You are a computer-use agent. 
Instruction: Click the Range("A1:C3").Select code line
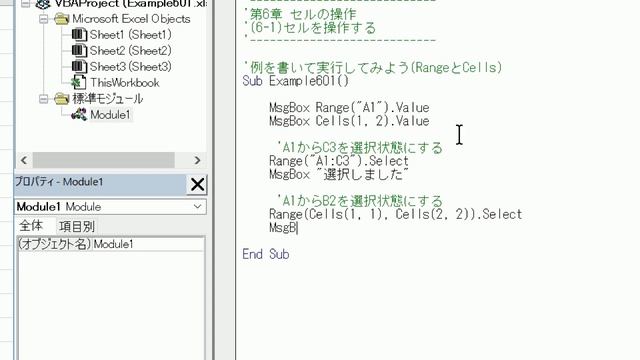point(339,161)
